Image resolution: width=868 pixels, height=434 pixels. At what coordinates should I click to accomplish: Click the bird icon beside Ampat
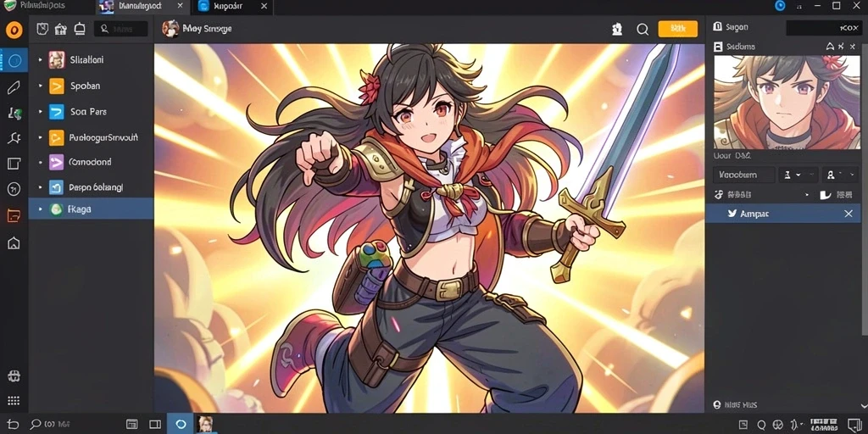click(x=732, y=213)
